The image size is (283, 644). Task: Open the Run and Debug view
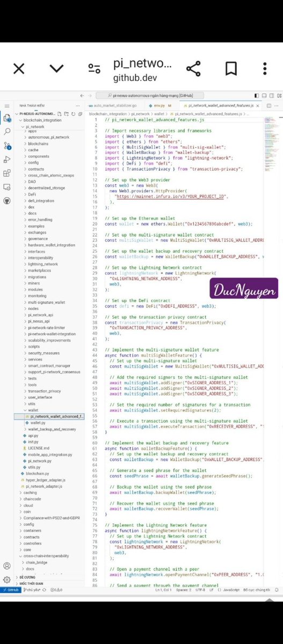coord(7,159)
